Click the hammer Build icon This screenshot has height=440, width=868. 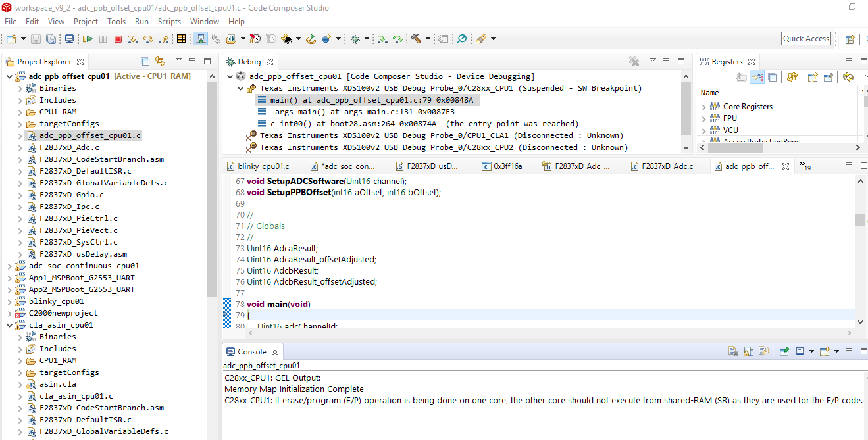click(x=417, y=39)
